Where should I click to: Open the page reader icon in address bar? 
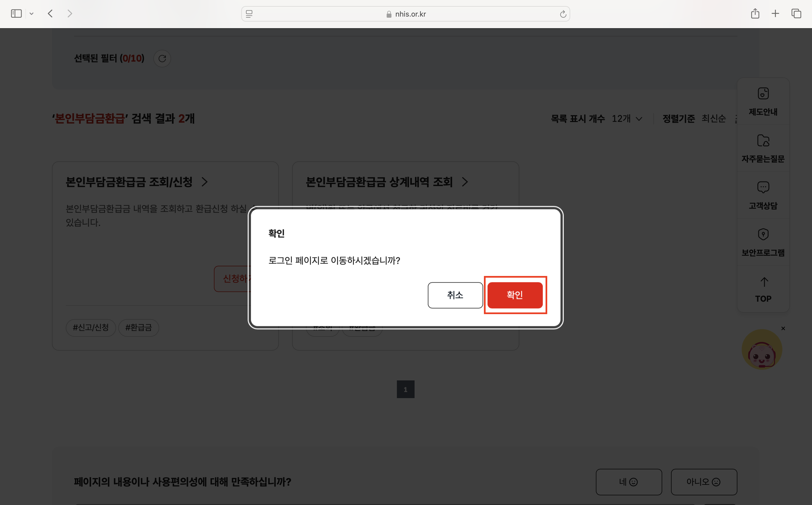249,14
